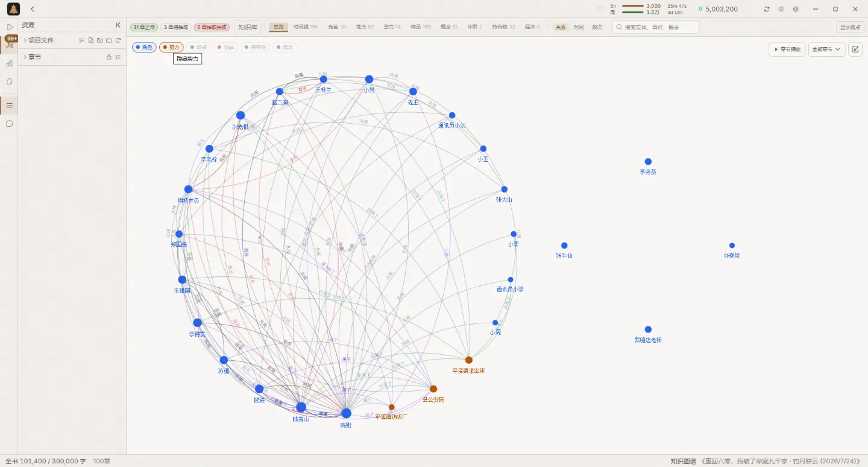Open the chart statistics sidebar icon

9,63
